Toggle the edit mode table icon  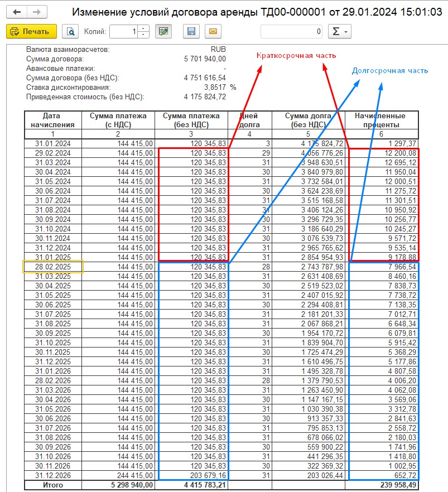[163, 31]
